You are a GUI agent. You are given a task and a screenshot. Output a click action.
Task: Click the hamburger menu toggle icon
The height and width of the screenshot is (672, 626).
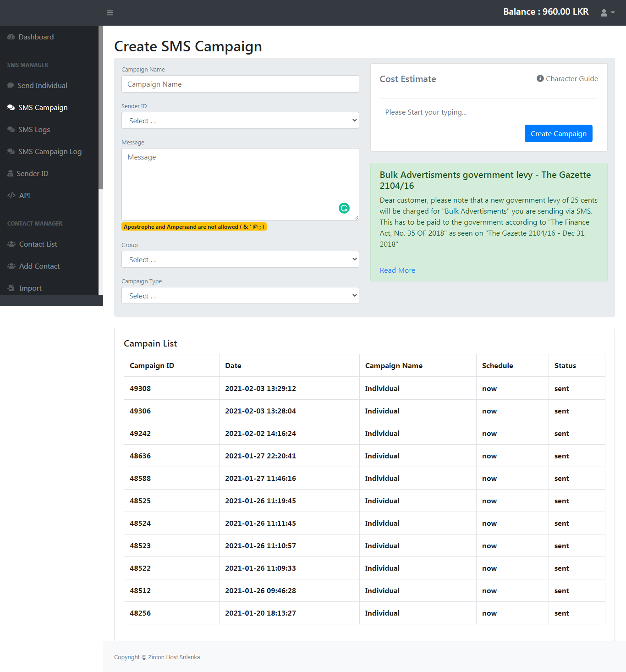click(110, 13)
